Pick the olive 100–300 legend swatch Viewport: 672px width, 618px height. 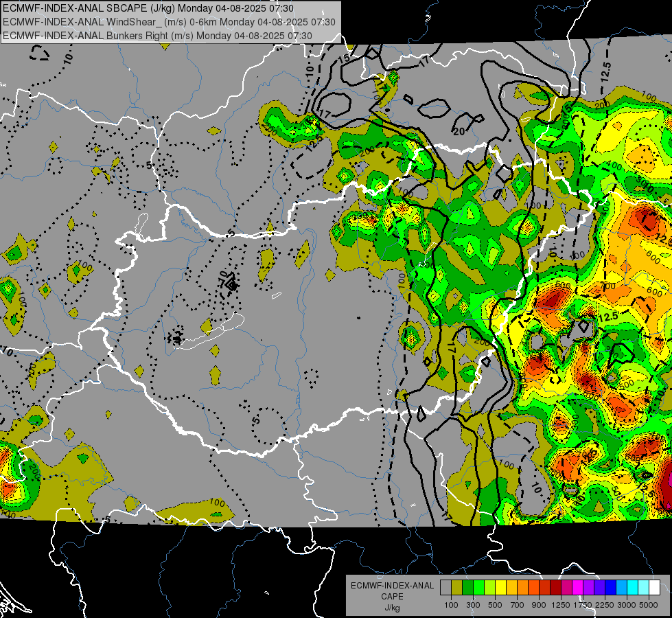(457, 588)
